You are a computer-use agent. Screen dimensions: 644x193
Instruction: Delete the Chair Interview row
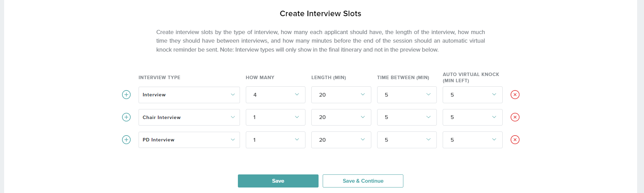tap(515, 117)
